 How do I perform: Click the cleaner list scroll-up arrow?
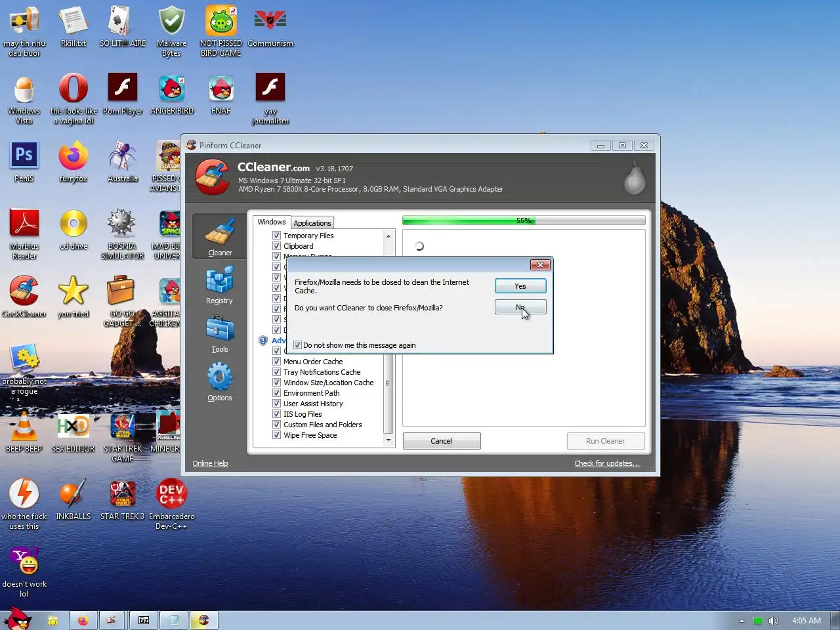388,236
